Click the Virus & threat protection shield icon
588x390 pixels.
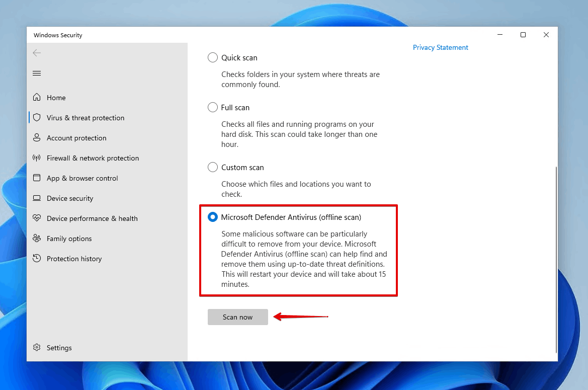(x=37, y=118)
